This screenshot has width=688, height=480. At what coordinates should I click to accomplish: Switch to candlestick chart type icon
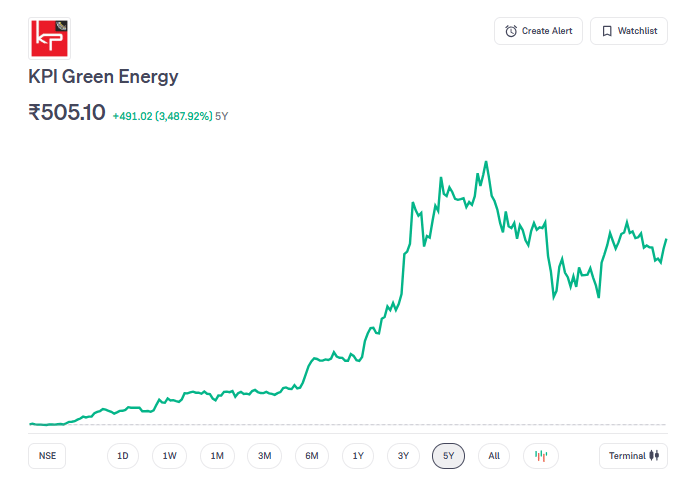pyautogui.click(x=541, y=456)
